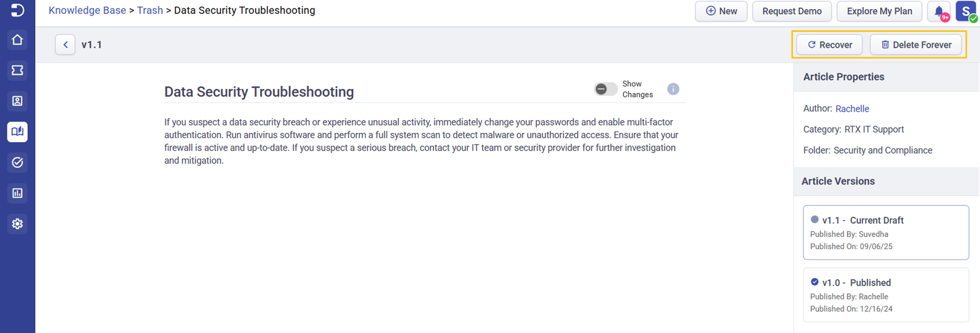Click the back chevron next to v1.1
Viewport: 980px width, 333px height.
[x=65, y=45]
